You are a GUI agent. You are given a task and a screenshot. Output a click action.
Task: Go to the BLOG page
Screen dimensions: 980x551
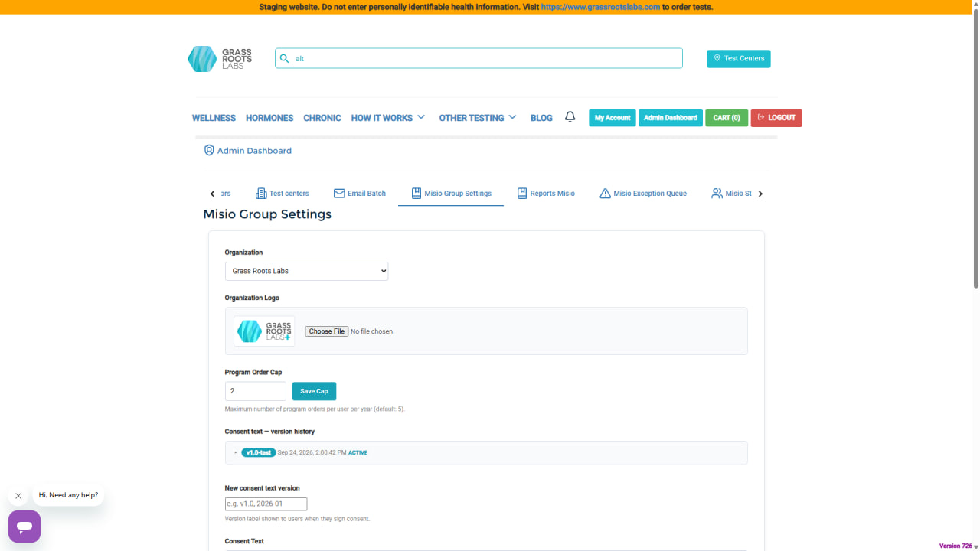coord(541,118)
